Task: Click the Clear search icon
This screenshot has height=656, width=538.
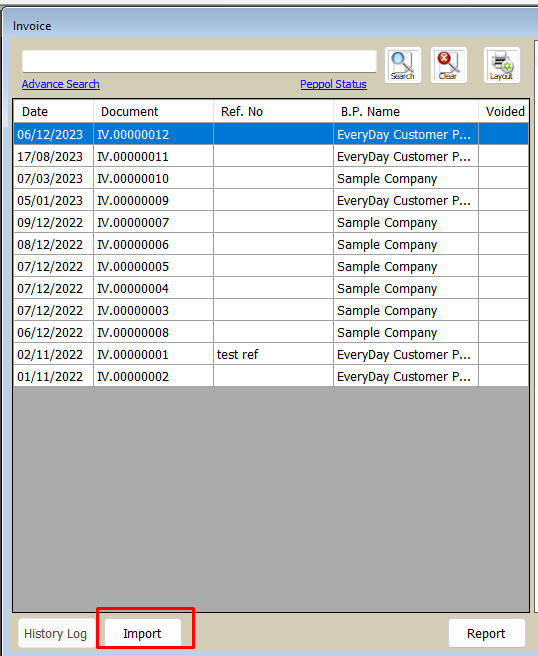Action: [x=448, y=65]
